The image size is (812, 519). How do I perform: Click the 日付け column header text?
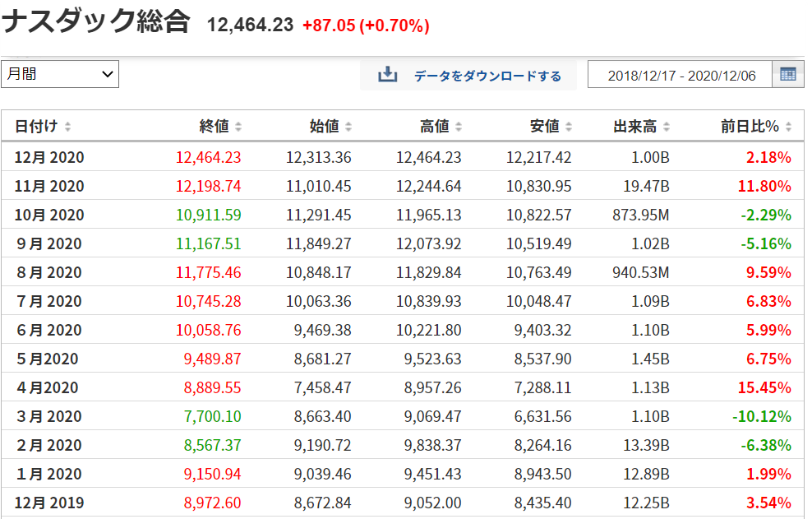click(x=36, y=127)
